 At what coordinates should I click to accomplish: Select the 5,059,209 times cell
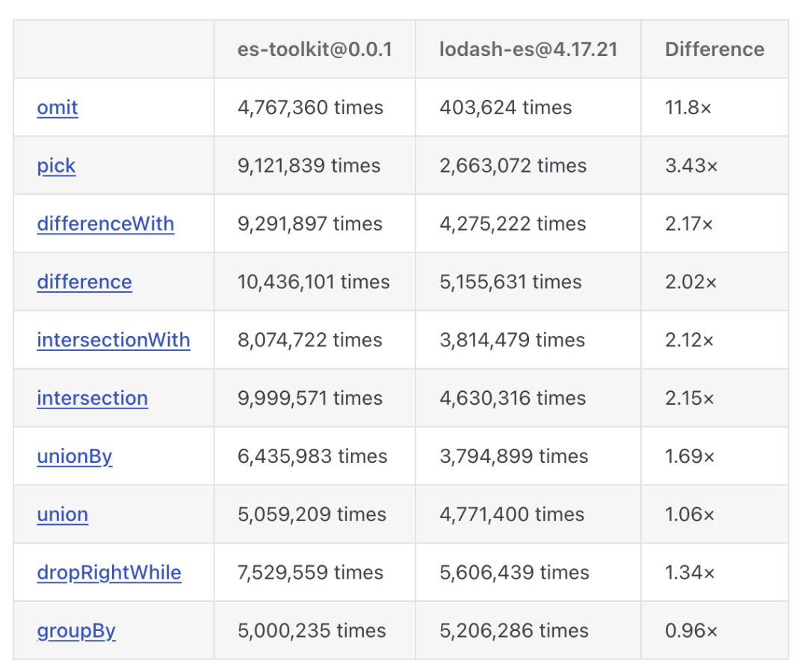coord(315,514)
